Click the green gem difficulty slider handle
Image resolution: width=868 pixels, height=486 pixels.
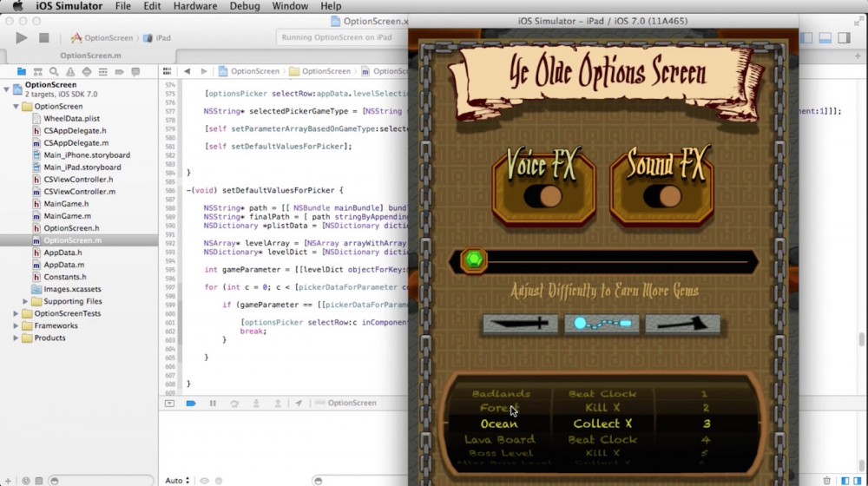[x=473, y=260]
